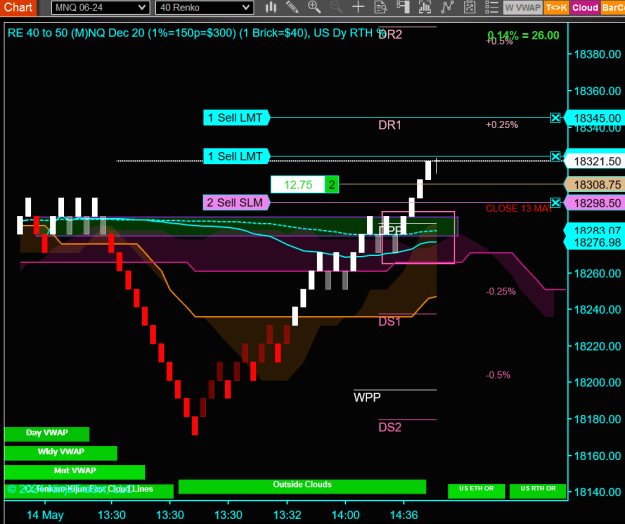Click the Tenkan Kijun Fast Cloud Lines button
625x524 pixels.
89,491
